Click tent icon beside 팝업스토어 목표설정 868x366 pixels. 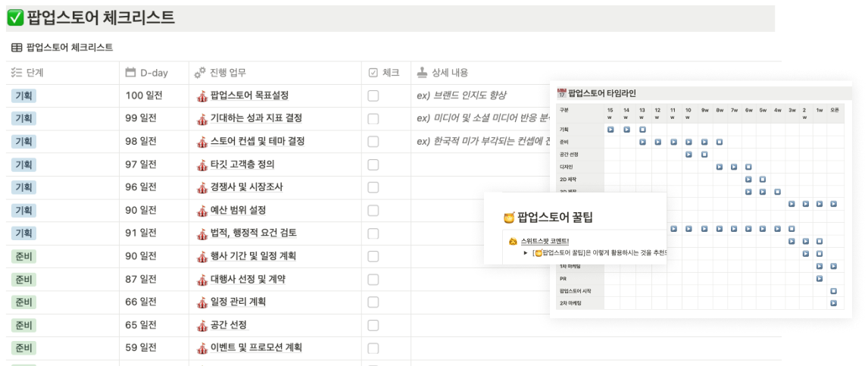tap(202, 95)
